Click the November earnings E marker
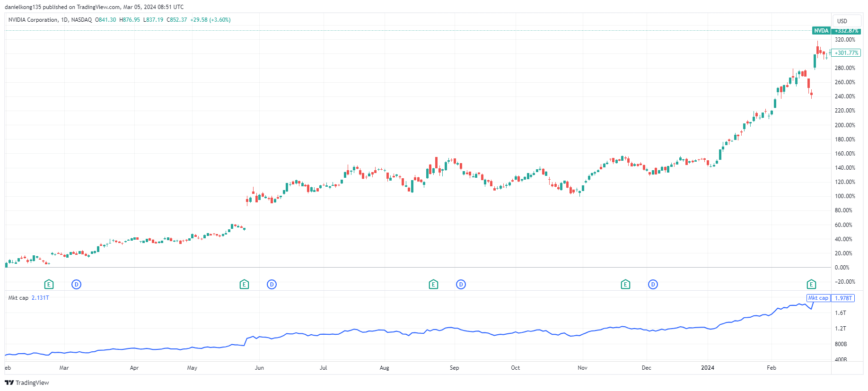Image resolution: width=868 pixels, height=391 pixels. pyautogui.click(x=625, y=284)
